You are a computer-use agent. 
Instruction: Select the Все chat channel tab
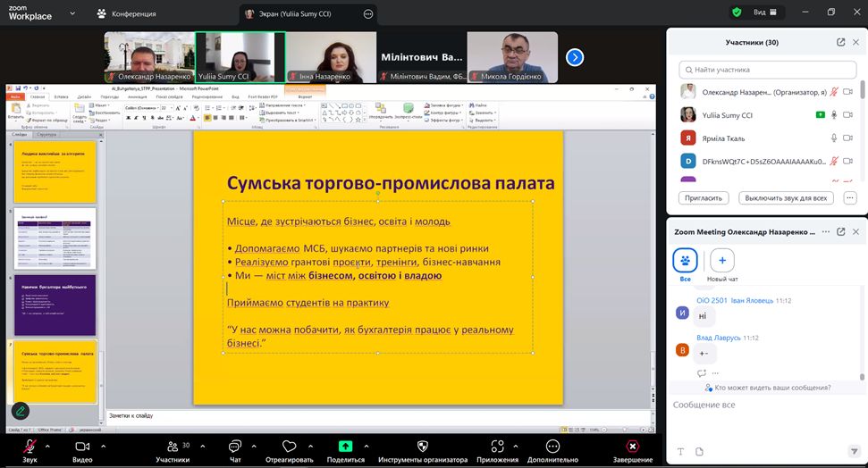tap(685, 260)
